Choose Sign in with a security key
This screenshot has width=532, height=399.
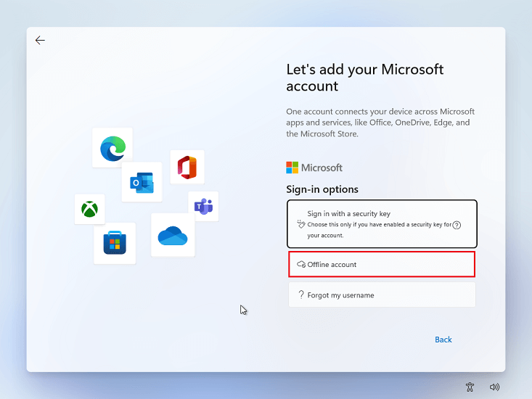point(382,224)
